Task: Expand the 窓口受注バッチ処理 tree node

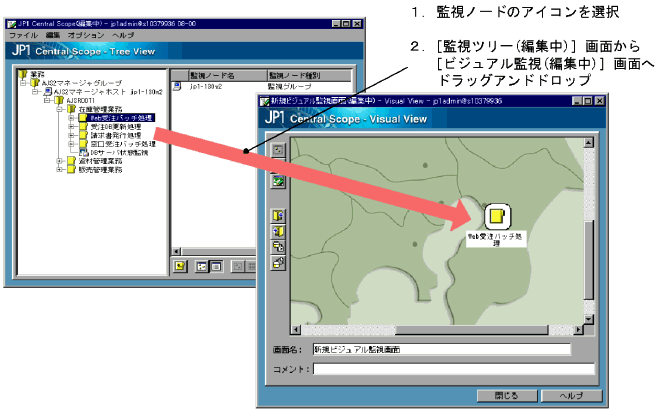Action: click(x=71, y=144)
